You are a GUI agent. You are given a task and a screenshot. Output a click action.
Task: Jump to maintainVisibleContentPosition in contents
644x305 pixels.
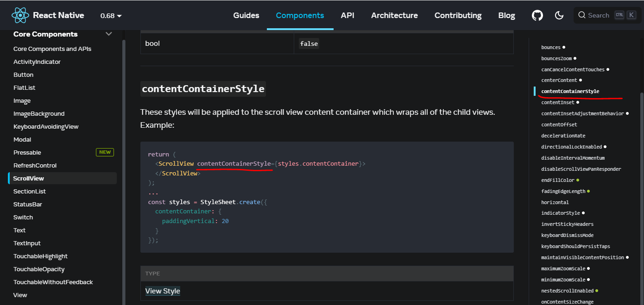point(583,257)
